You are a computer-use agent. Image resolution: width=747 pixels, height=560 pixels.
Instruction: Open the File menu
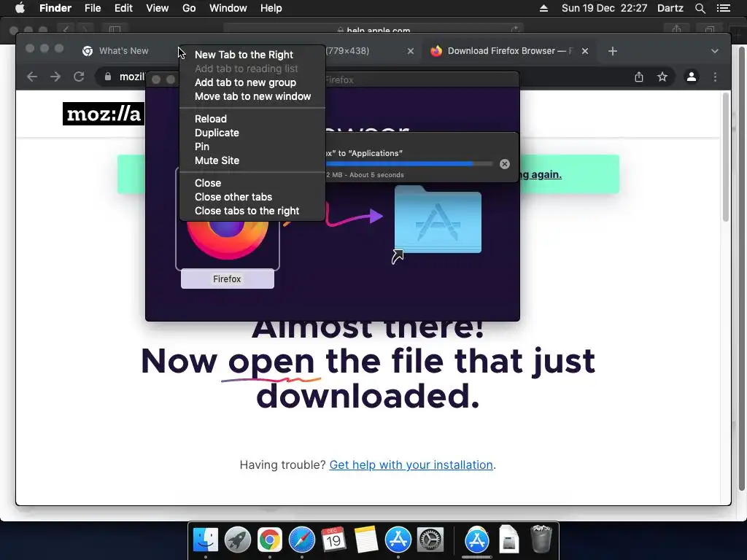click(x=93, y=8)
